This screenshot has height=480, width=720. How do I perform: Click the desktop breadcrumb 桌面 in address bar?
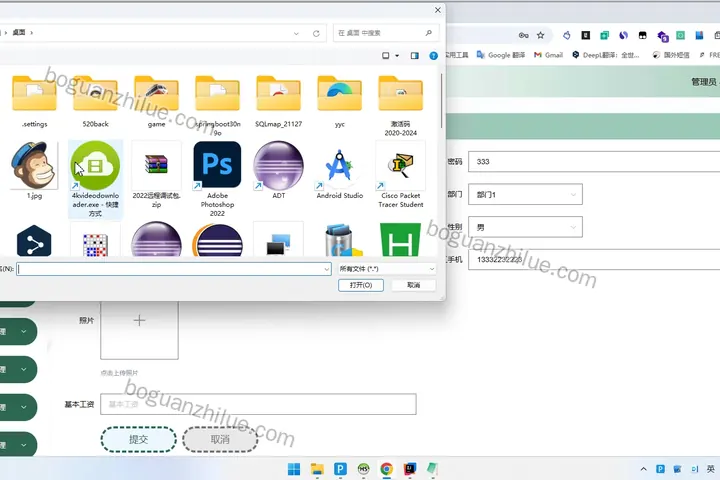click(19, 33)
